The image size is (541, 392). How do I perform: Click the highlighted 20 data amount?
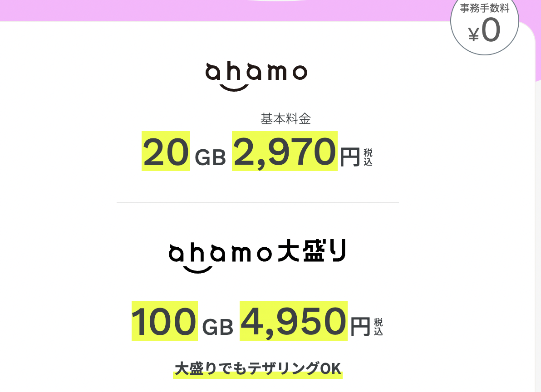[x=166, y=151]
